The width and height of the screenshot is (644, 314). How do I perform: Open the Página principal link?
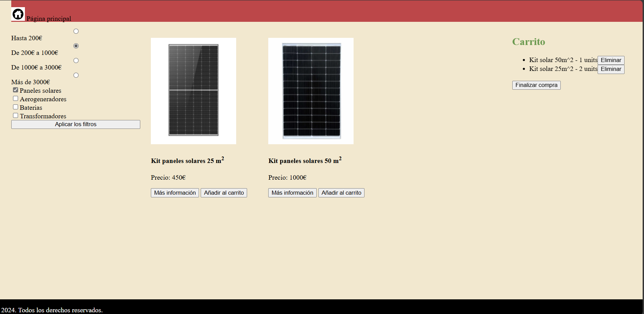pos(49,19)
